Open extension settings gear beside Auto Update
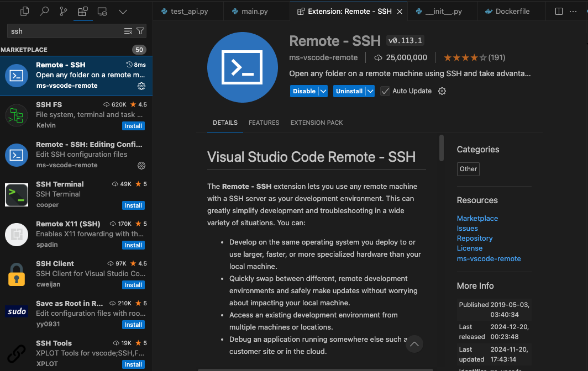The width and height of the screenshot is (588, 371). [x=442, y=91]
